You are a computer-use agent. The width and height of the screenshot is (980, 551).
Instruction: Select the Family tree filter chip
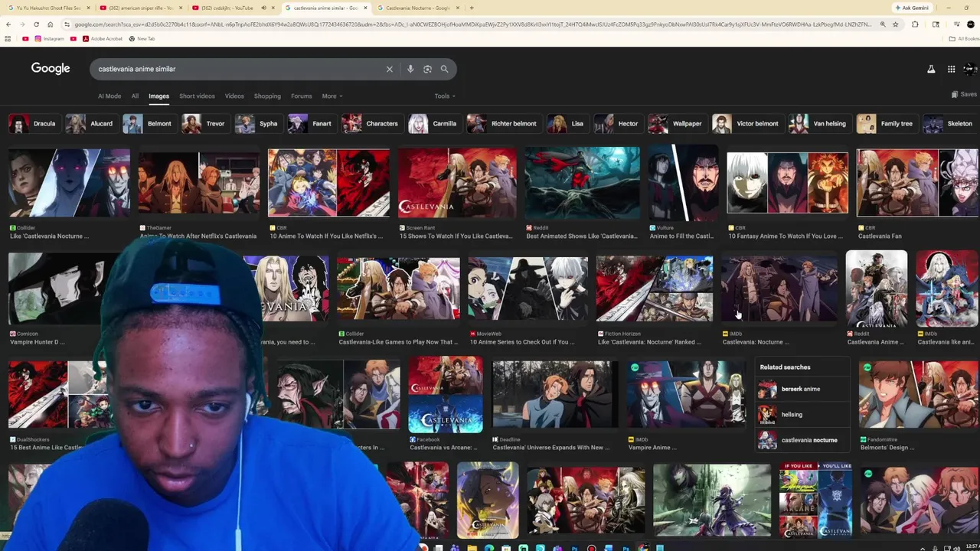(x=886, y=123)
